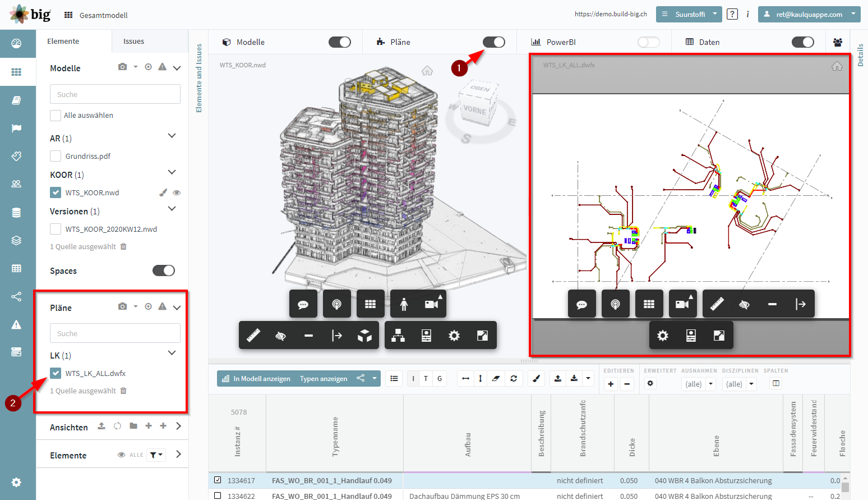Click the section box cube icon
Viewport: 868px width, 500px height.
coord(365,336)
